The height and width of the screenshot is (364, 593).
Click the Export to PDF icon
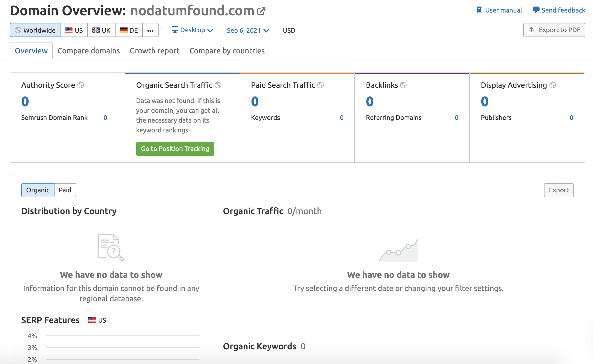(x=531, y=30)
